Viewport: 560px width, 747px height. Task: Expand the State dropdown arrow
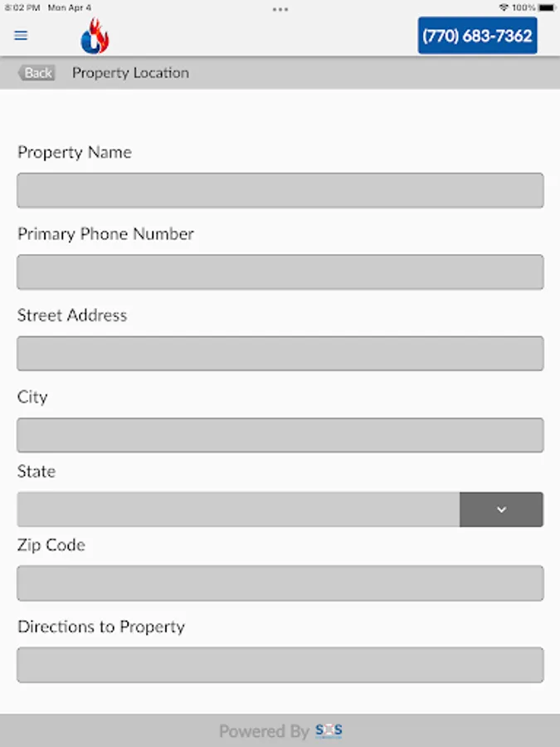coord(501,510)
